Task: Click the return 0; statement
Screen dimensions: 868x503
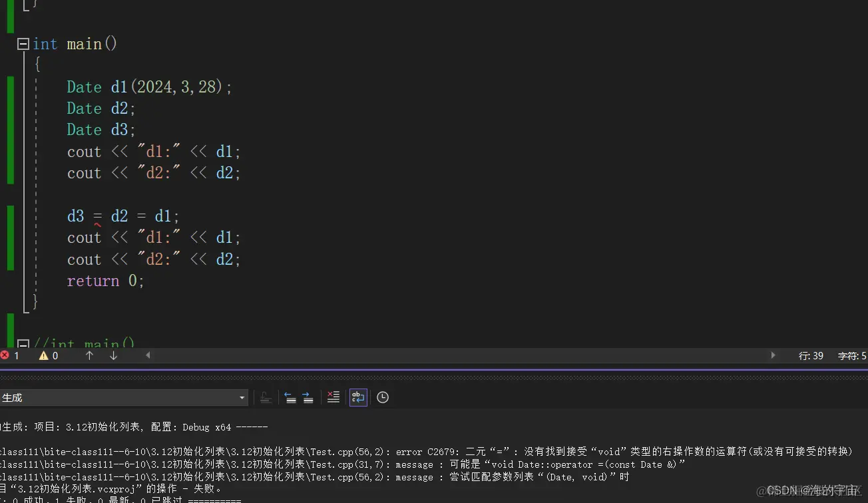Action: [106, 281]
